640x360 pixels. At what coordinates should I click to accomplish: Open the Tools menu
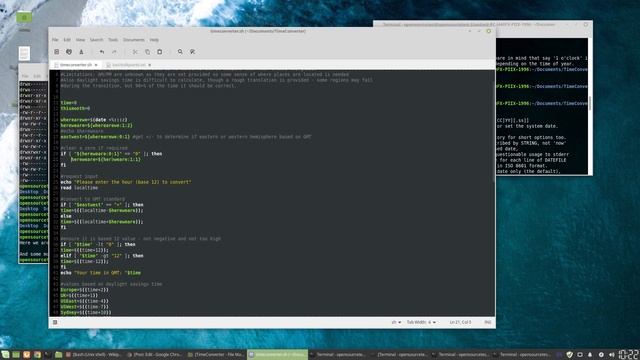(113, 40)
